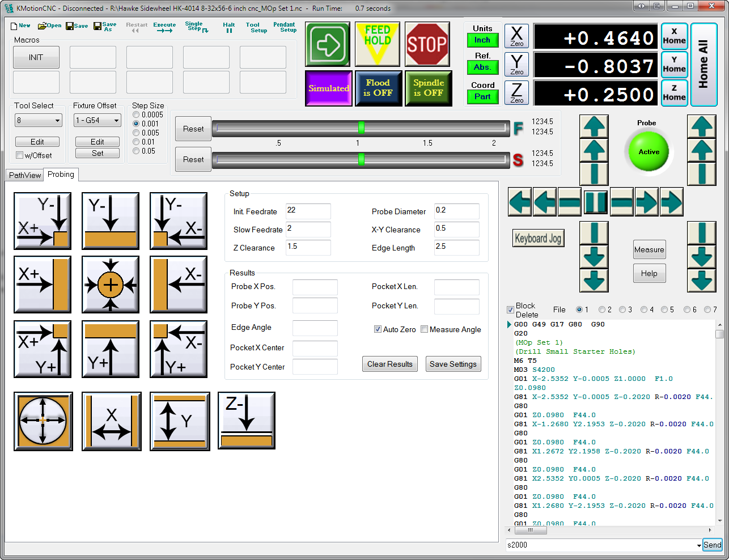Click the red STOP sign icon
Screen dimensions: 729x560
(427, 44)
